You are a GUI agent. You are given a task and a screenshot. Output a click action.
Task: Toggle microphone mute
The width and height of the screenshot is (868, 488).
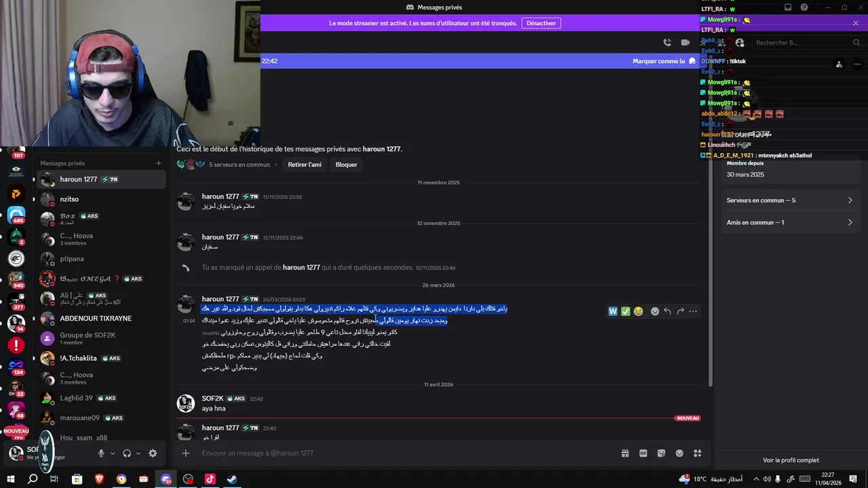(101, 453)
